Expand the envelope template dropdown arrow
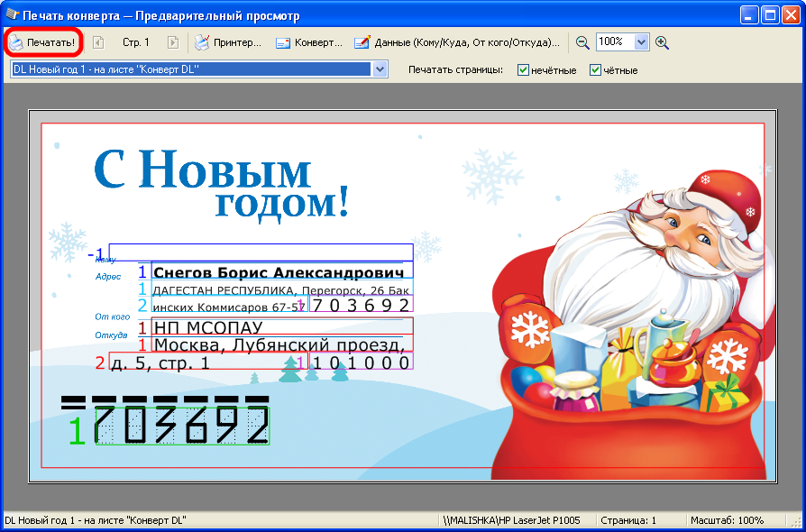Screen dimensions: 806x532 point(380,69)
